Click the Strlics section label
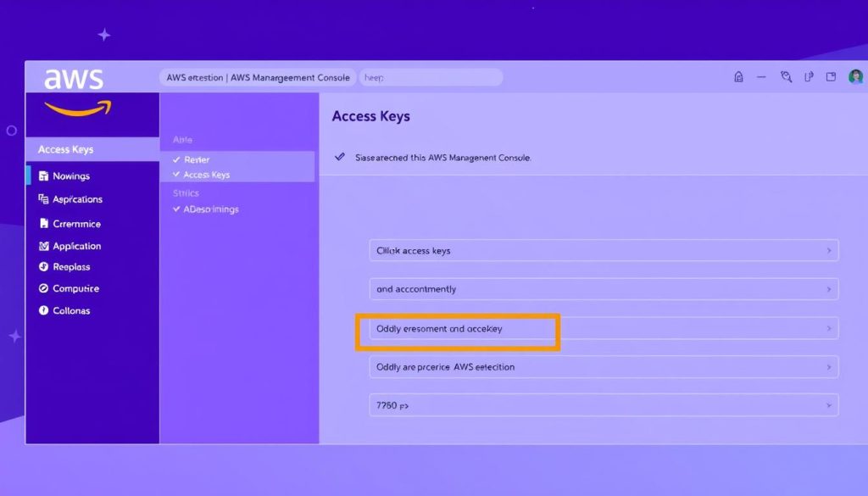The height and width of the screenshot is (496, 868). (x=186, y=193)
